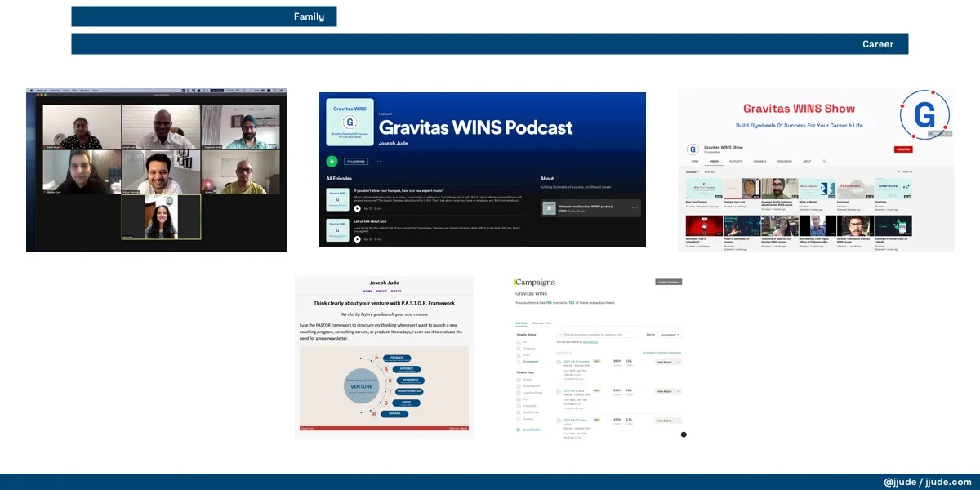Filter campaigns by All status
The image size is (980, 490).
pyautogui.click(x=523, y=341)
